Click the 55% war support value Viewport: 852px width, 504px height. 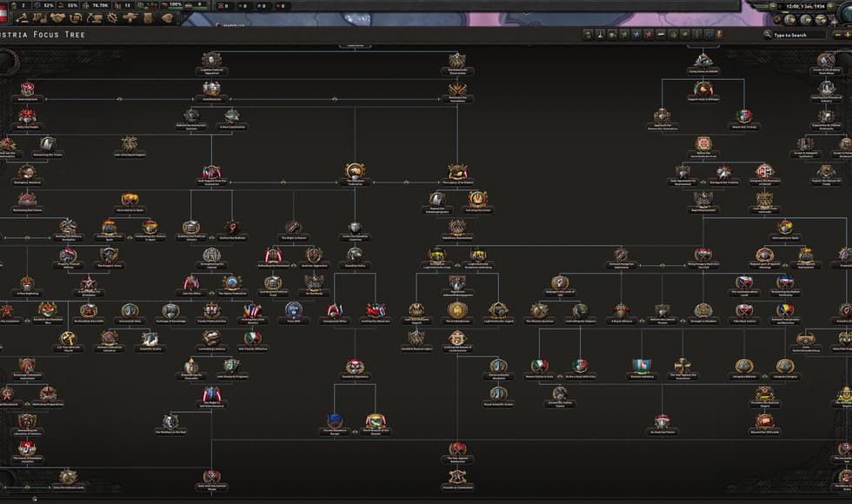point(71,5)
